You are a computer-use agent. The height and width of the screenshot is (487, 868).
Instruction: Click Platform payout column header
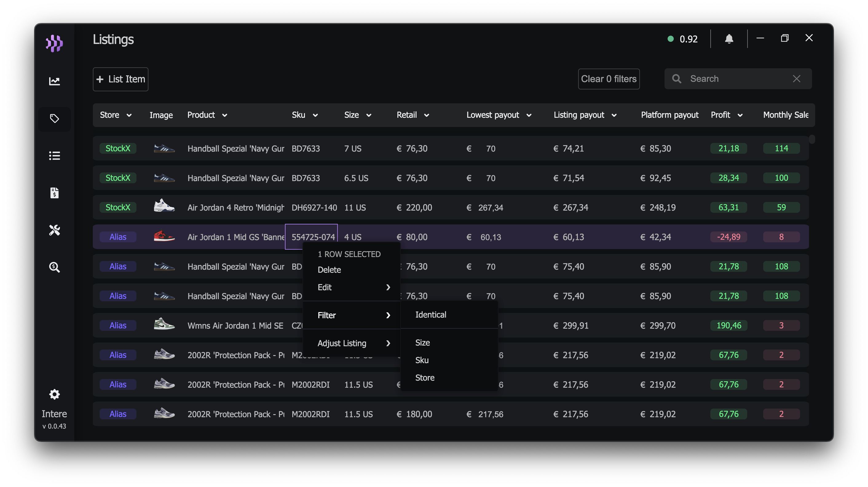[669, 115]
